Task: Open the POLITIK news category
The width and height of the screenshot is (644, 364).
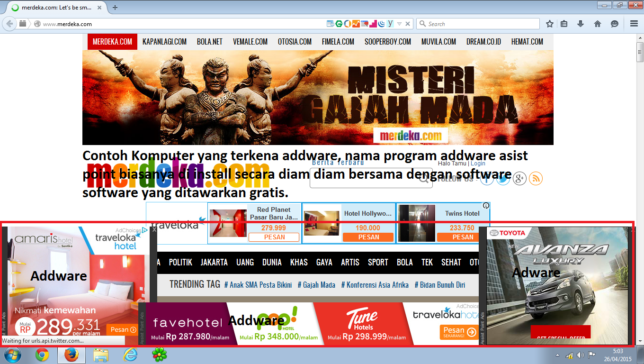Action: coord(180,262)
